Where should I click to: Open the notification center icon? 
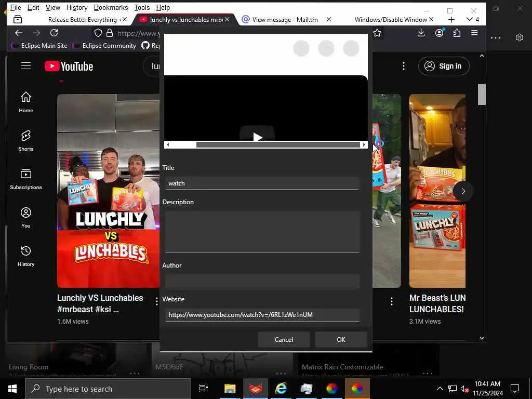pos(515,389)
